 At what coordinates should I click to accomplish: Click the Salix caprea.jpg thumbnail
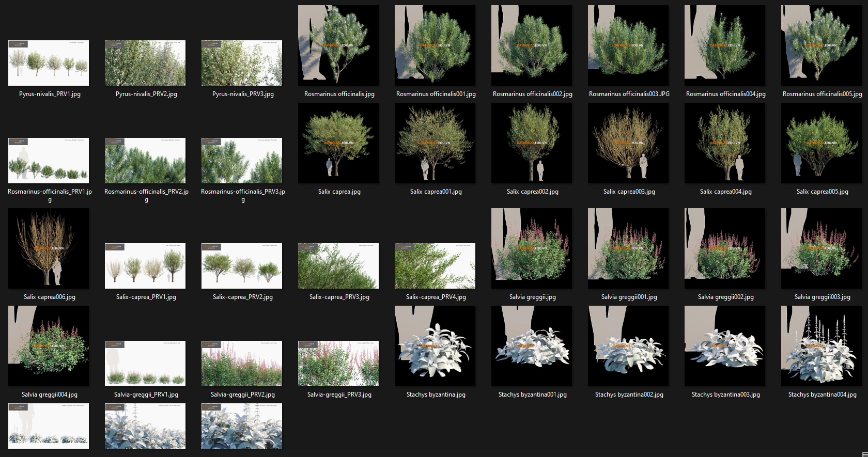[x=338, y=143]
